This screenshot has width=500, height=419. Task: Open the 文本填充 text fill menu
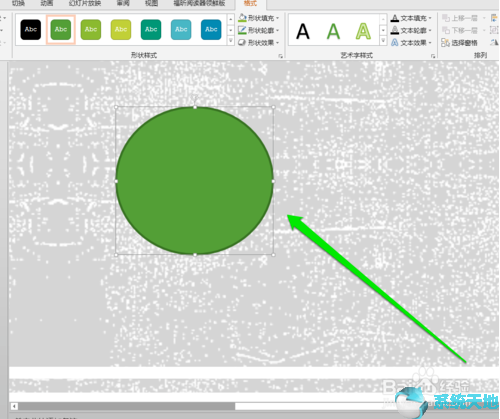[x=411, y=18]
